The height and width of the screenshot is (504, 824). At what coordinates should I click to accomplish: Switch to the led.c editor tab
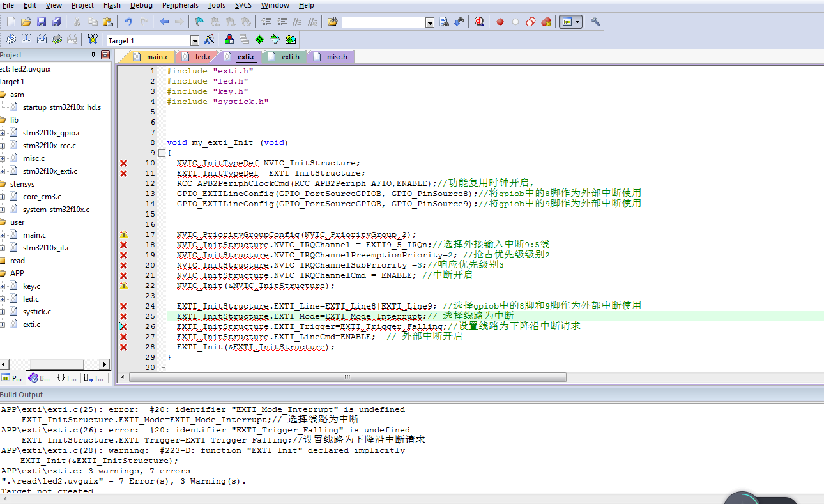(x=197, y=57)
